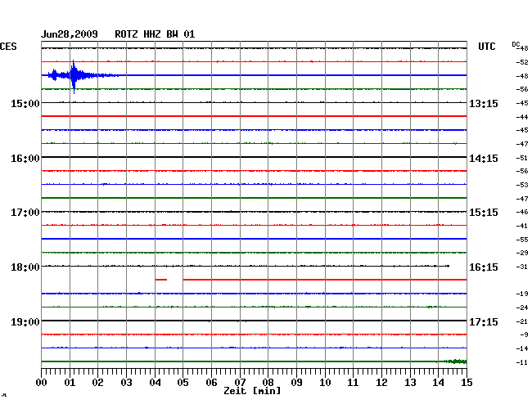Click the DC offset value -21
This screenshot has width=532, height=404.
pyautogui.click(x=522, y=321)
